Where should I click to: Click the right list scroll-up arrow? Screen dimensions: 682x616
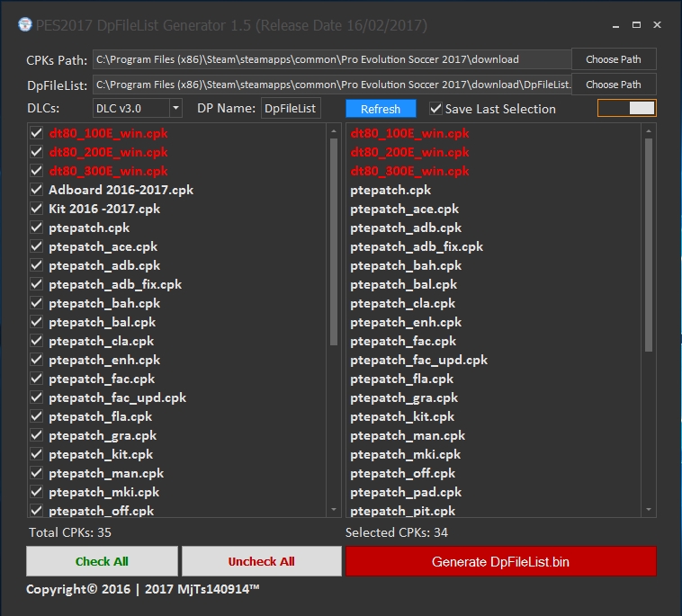click(649, 131)
